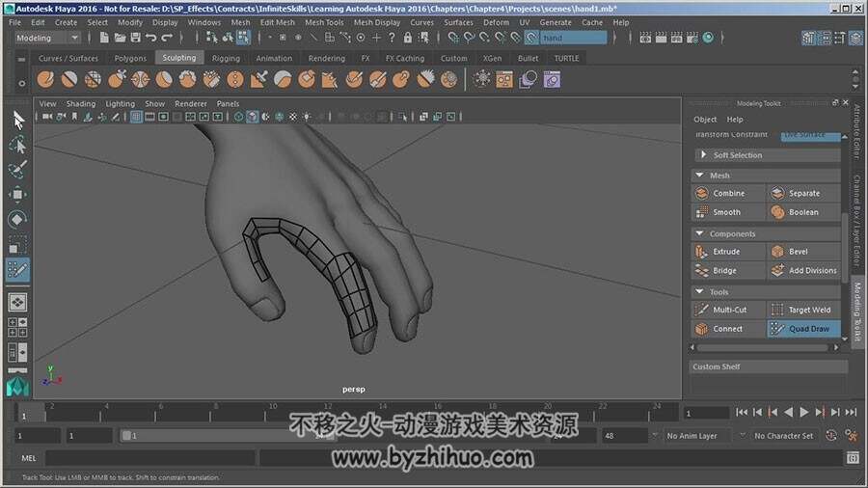Toggle Quad Draw in Modeling Toolkit
The width and height of the screenshot is (868, 488).
803,329
